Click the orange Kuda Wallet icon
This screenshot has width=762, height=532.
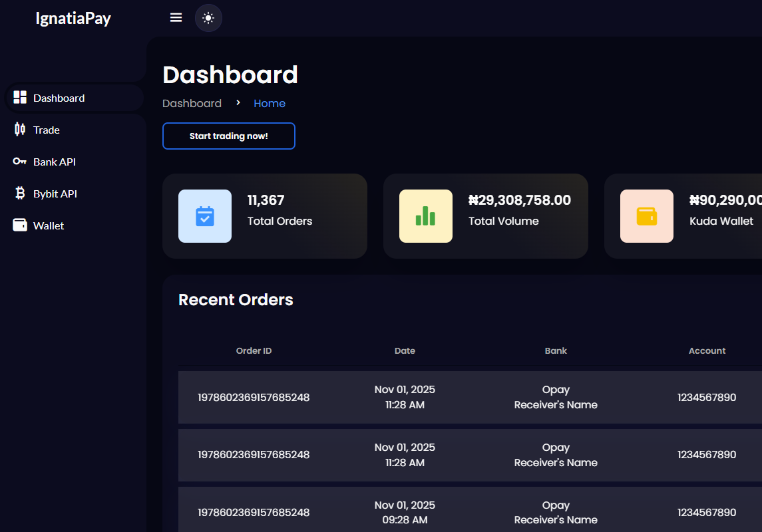pyautogui.click(x=646, y=215)
